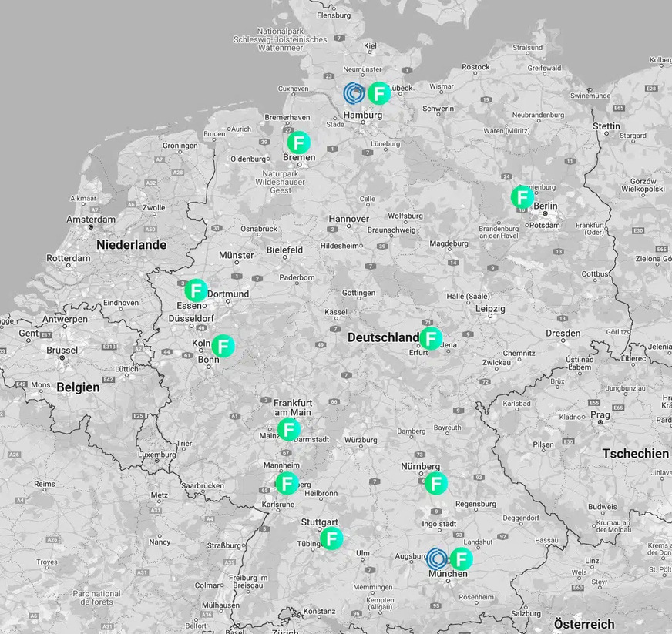Select the blue circles logo marker at München
The image size is (672, 634).
[437, 559]
